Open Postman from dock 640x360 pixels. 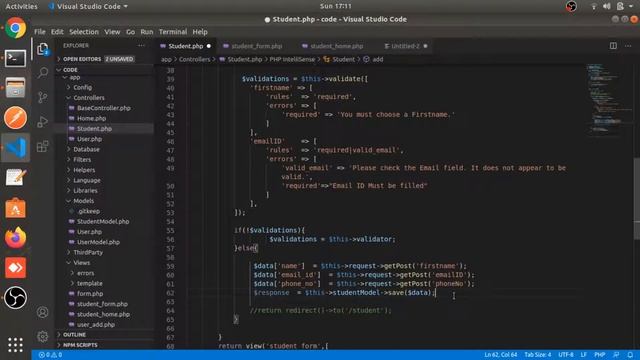(16, 118)
